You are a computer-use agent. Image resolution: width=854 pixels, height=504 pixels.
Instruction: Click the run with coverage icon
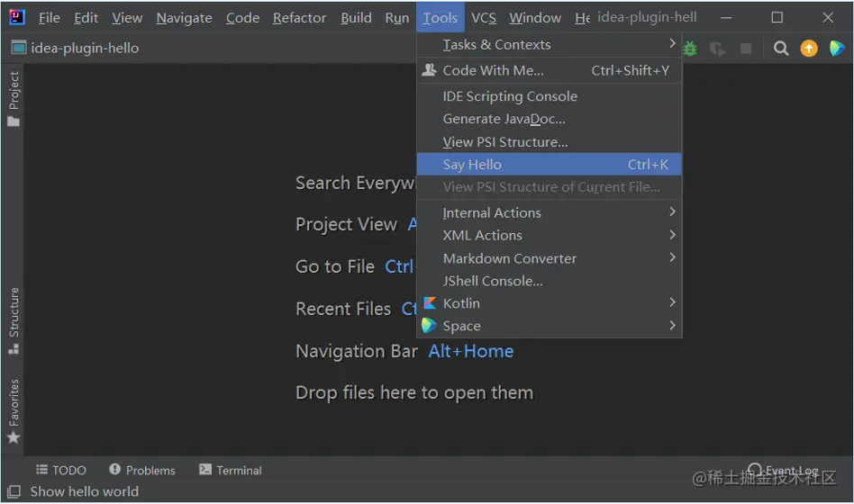(717, 49)
